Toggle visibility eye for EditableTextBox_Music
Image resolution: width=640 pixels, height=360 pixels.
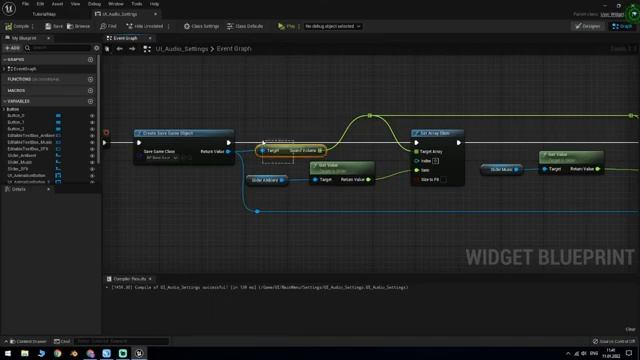92,142
